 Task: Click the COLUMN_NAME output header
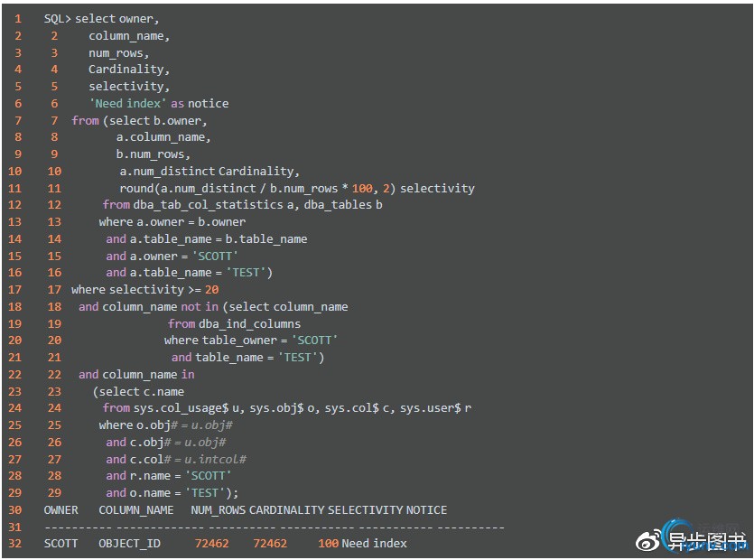click(x=136, y=510)
